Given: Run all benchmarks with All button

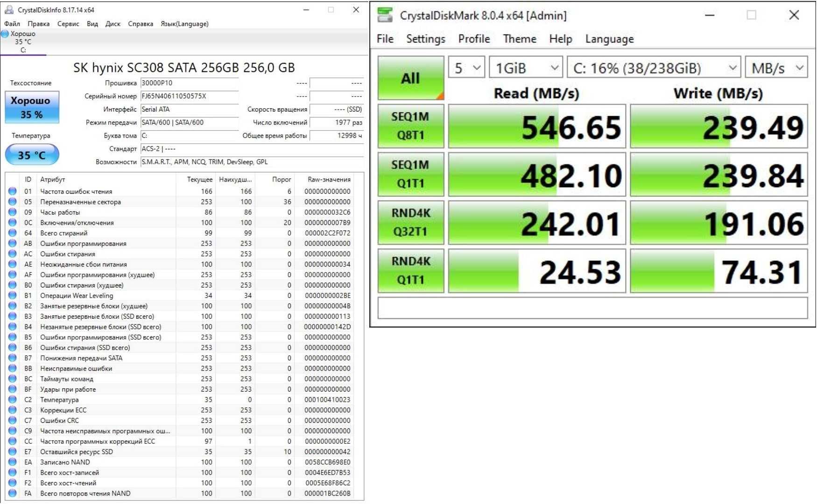Looking at the screenshot, I should click(411, 78).
